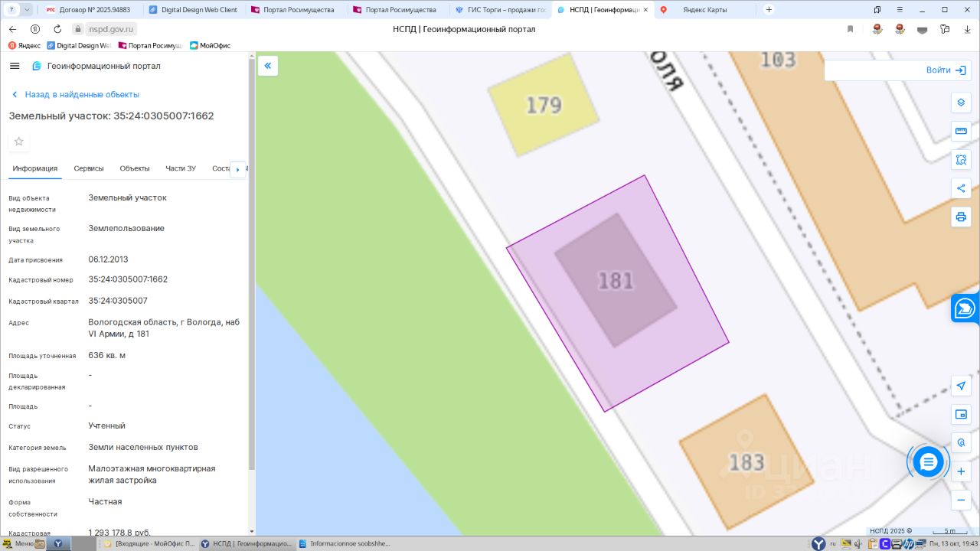This screenshot has width=980, height=551.
Task: Switch to the Информация tab
Action: point(35,168)
